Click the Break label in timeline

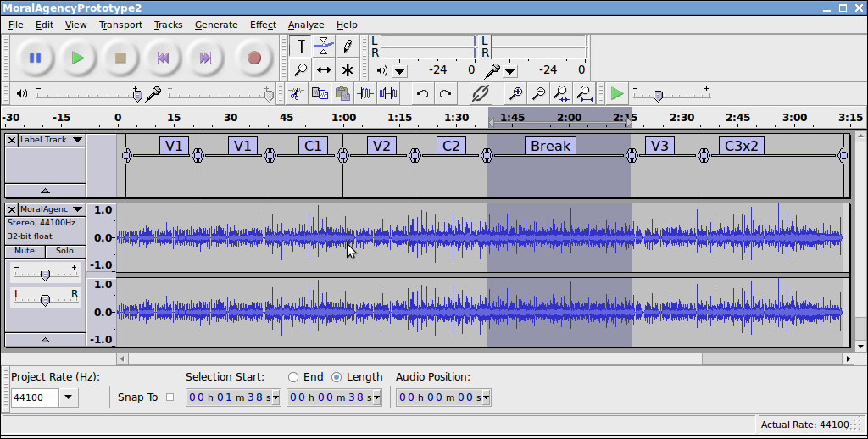tap(550, 146)
